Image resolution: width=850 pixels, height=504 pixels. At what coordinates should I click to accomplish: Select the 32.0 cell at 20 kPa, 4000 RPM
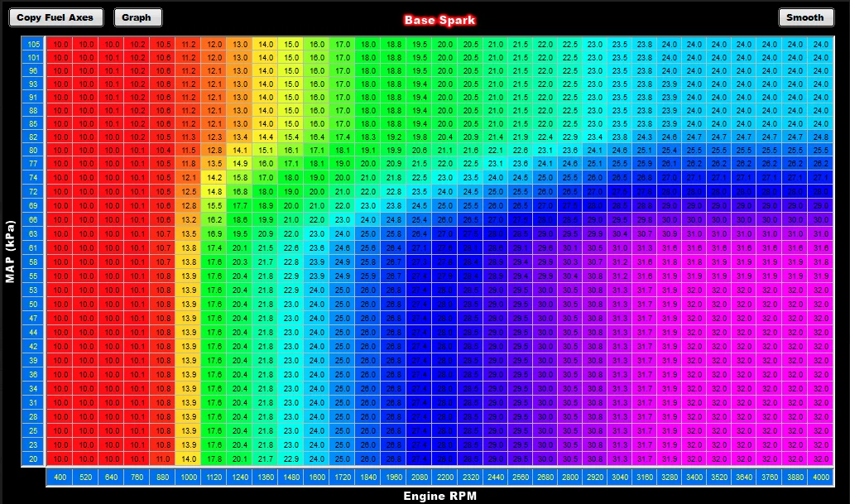click(x=821, y=459)
